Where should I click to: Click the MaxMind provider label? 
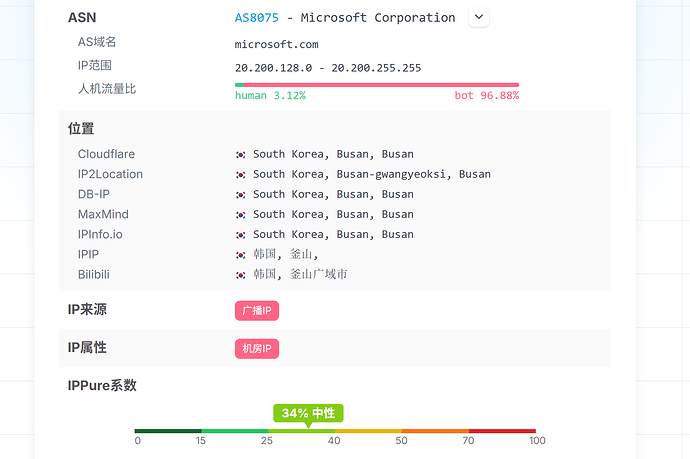(103, 214)
